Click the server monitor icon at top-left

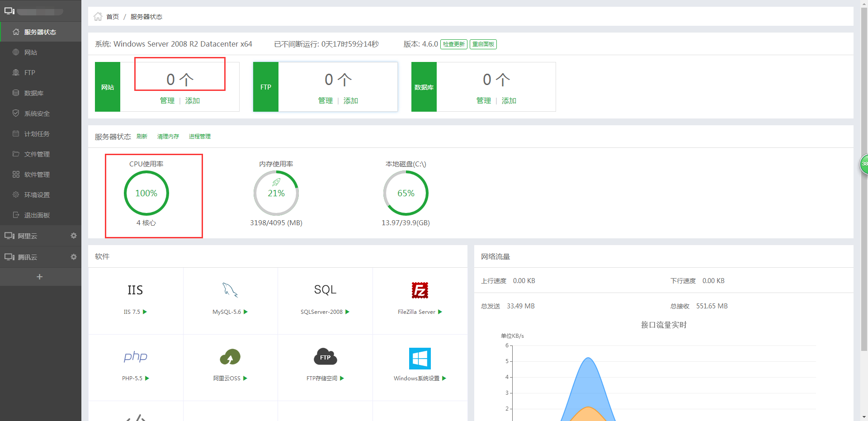[9, 11]
